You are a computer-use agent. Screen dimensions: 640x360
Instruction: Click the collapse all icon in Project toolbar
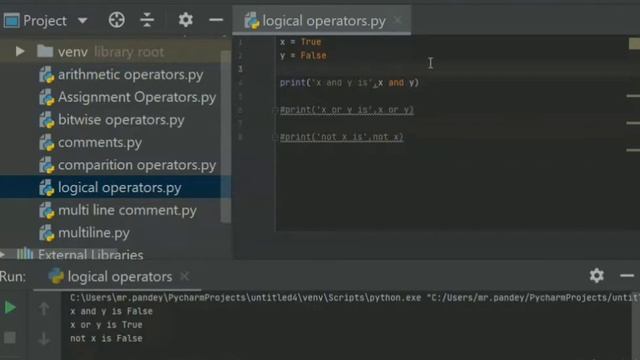click(x=147, y=20)
